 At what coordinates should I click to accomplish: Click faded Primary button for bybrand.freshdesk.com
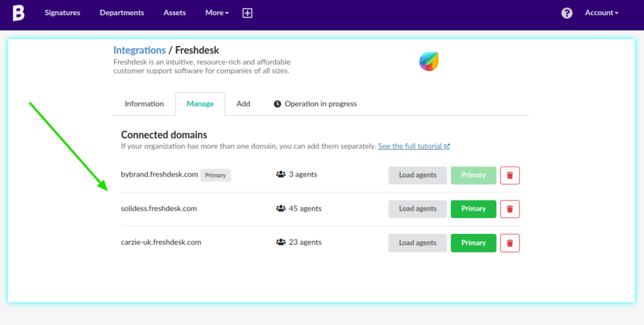click(474, 175)
